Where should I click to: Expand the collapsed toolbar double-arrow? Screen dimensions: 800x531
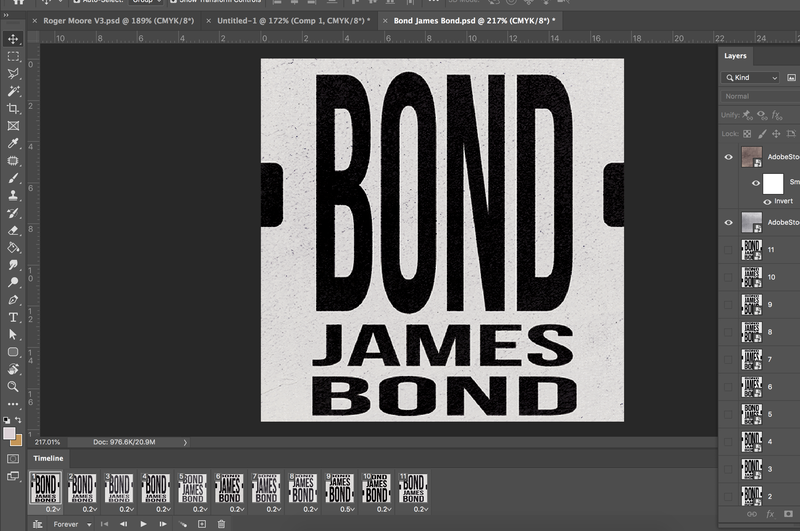point(6,15)
